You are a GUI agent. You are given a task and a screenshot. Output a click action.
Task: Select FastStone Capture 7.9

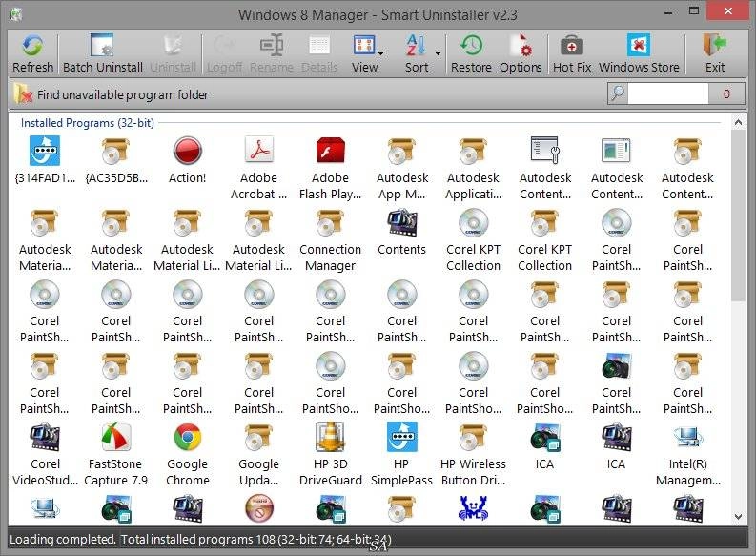tap(115, 455)
